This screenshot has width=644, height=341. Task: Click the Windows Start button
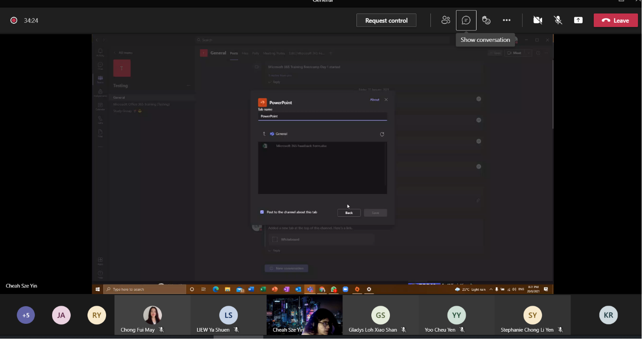point(97,289)
